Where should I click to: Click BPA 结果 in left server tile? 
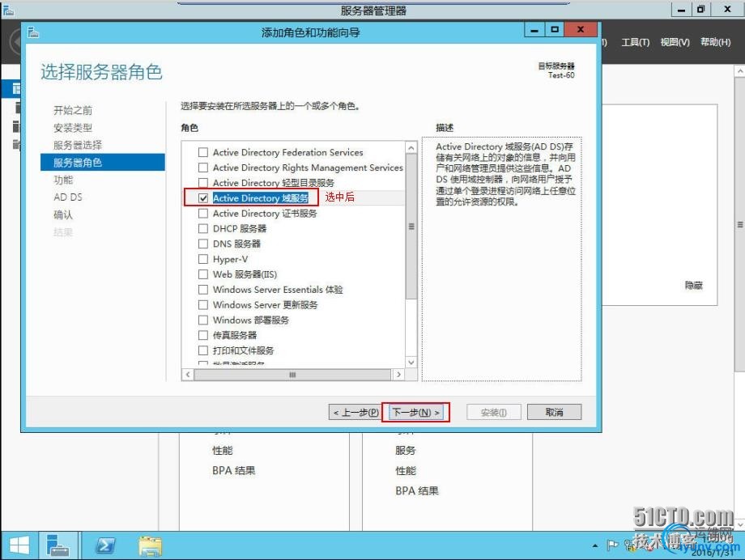pyautogui.click(x=233, y=471)
